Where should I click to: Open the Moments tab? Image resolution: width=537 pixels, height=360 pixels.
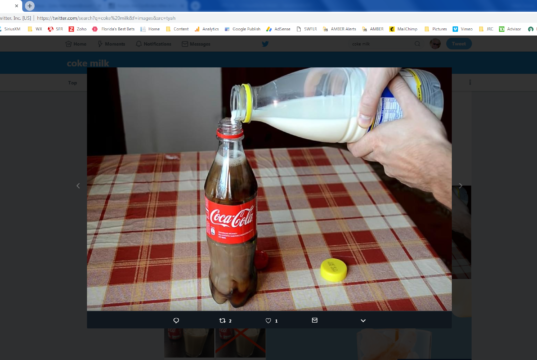point(111,44)
